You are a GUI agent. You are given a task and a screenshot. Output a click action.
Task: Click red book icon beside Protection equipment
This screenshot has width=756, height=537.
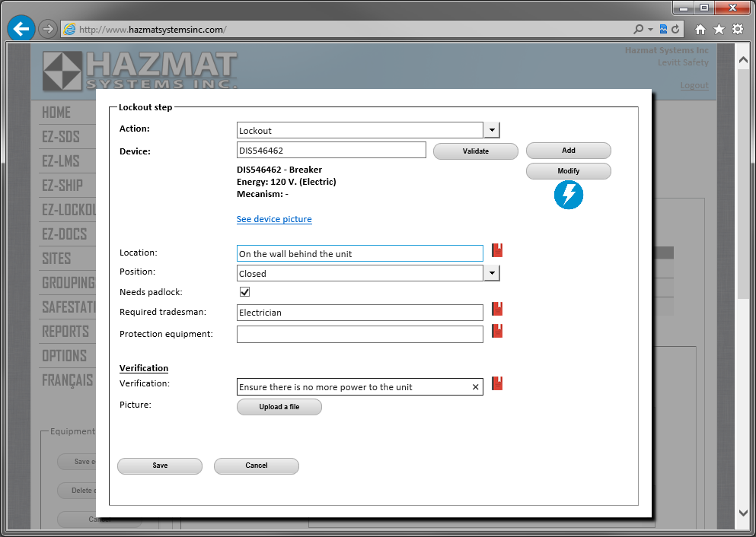click(497, 331)
